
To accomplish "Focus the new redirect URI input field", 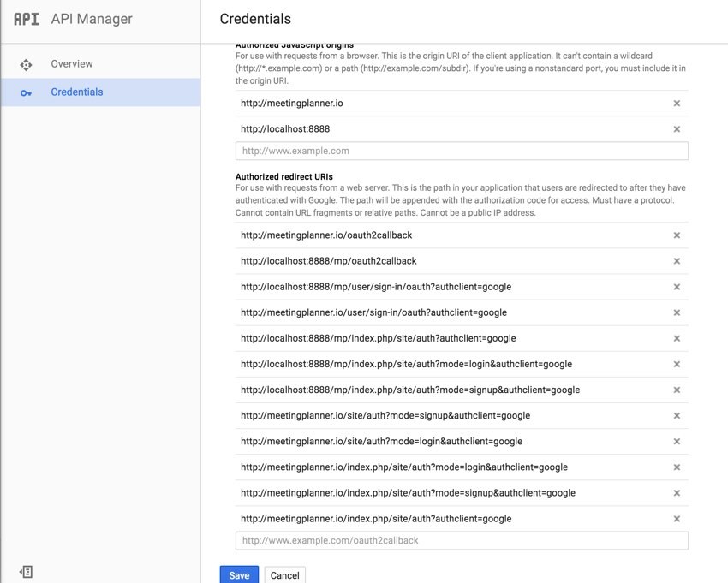I will (462, 541).
